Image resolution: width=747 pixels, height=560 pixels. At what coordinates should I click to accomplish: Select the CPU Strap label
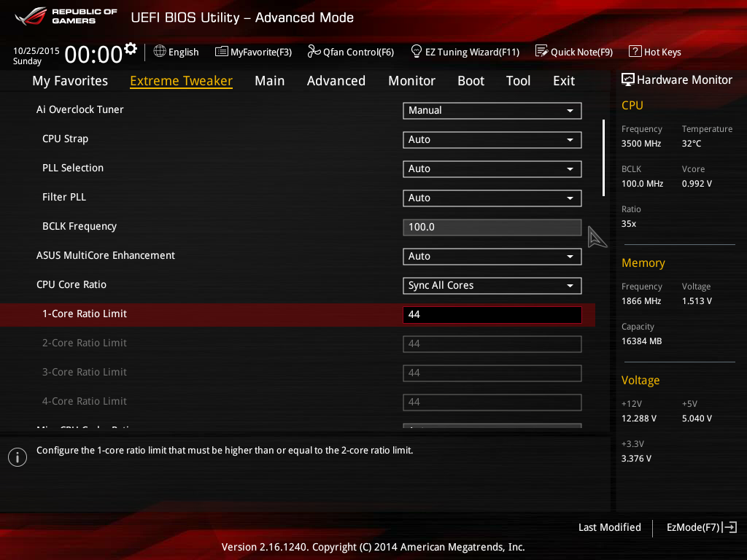65,139
